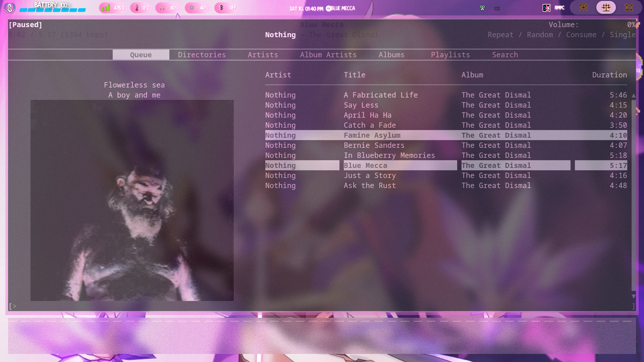Click the launcher logo icon in top-left
Image resolution: width=644 pixels, height=362 pixels.
click(9, 8)
